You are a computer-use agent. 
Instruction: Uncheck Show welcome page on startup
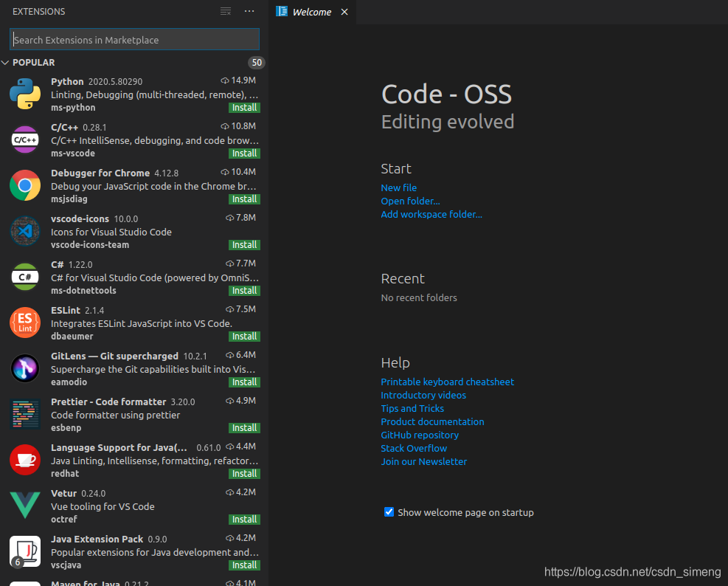389,512
